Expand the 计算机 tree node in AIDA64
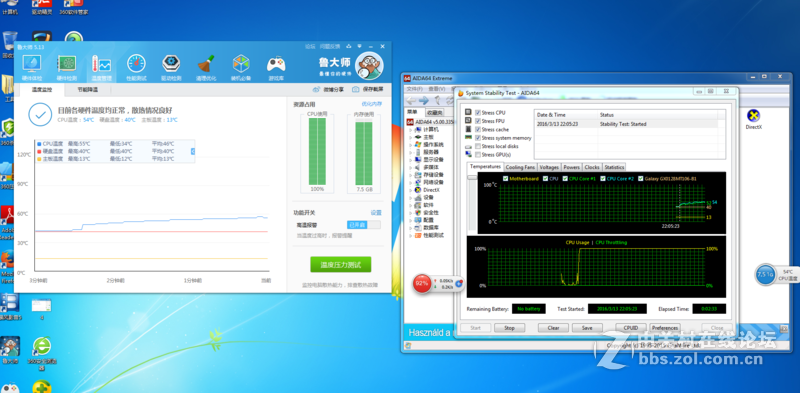 point(411,130)
